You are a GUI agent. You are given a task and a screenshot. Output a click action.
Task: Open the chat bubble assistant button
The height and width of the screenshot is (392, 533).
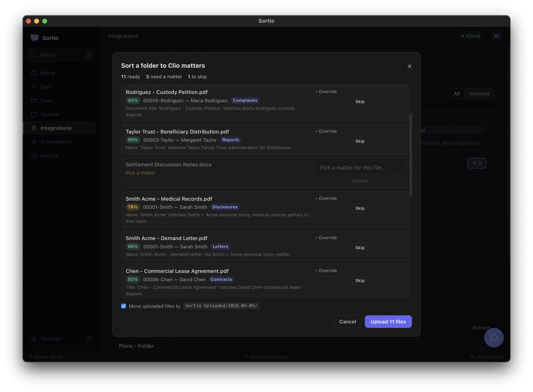click(x=494, y=338)
